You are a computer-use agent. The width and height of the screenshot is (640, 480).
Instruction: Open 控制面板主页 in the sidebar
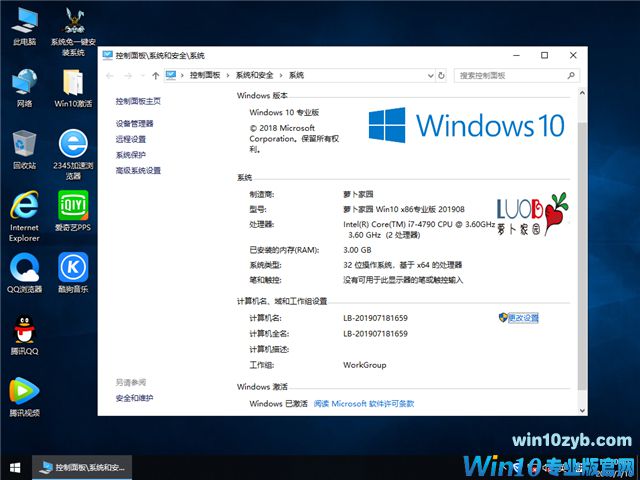pos(138,101)
